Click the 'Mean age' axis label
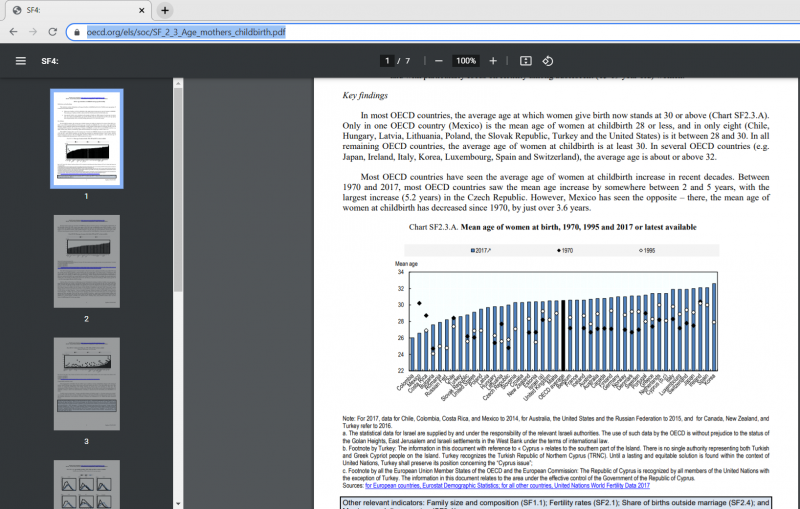The image size is (800, 509). point(406,264)
